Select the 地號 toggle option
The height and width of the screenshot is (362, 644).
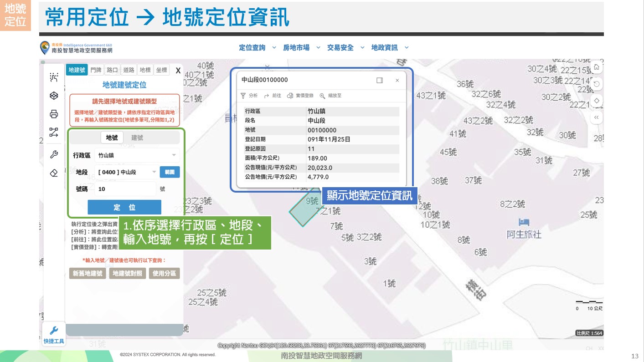[x=112, y=138]
